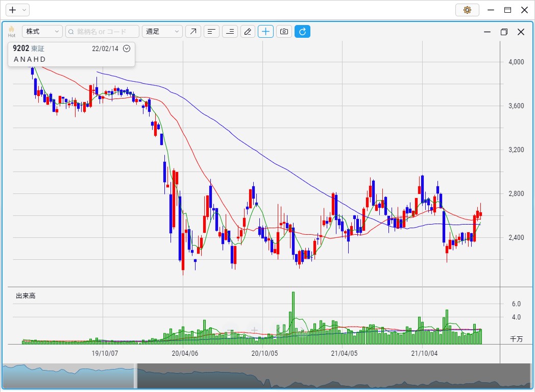
Task: Take a chart snapshot with camera icon
Action: point(284,32)
